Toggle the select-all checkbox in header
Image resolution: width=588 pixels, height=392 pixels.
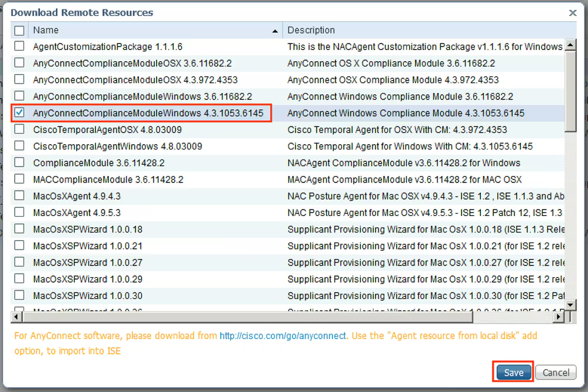click(x=19, y=30)
